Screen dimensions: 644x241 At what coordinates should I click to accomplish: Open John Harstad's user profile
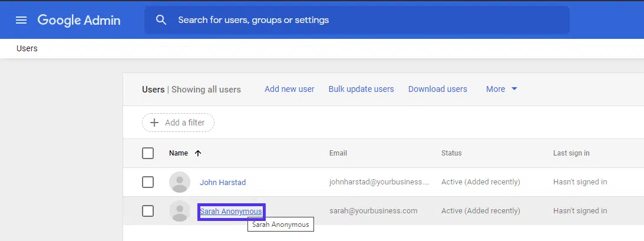223,182
